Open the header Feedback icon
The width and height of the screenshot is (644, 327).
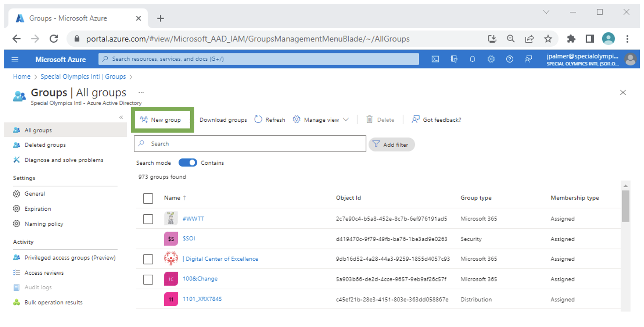click(528, 59)
